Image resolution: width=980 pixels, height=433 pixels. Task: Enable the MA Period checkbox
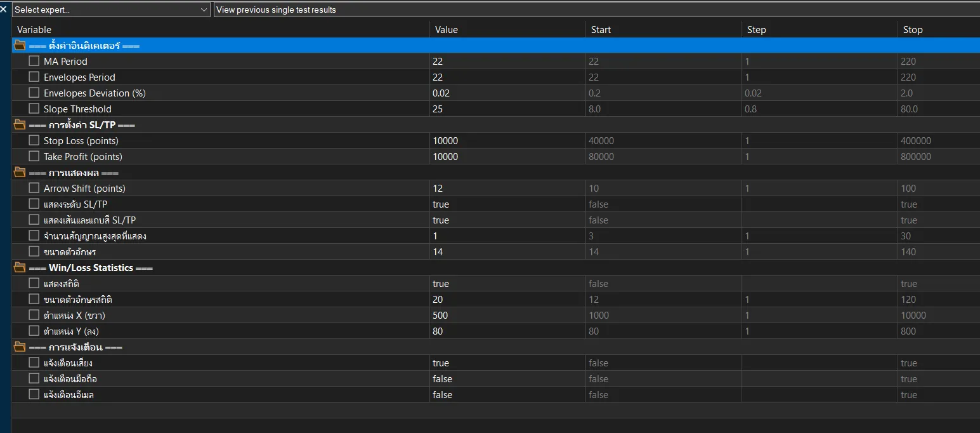coord(34,61)
